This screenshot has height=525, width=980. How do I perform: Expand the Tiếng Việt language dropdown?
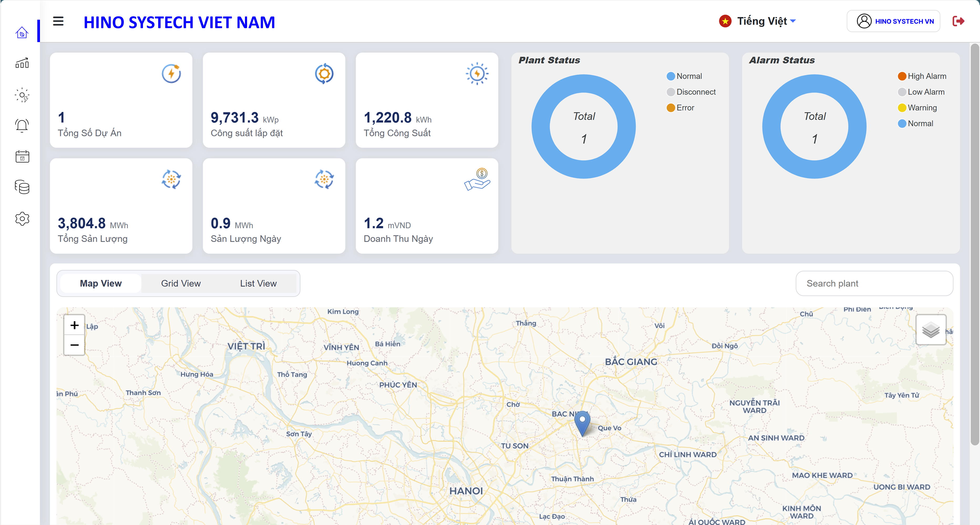tap(757, 21)
